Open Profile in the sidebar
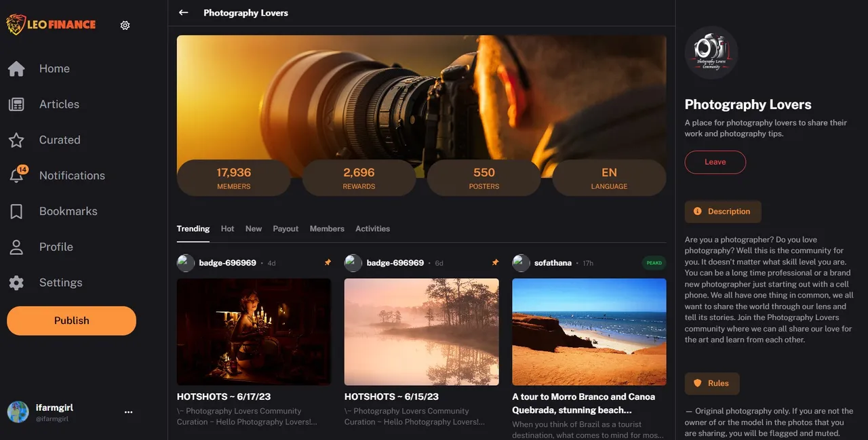Viewport: 868px width, 440px height. (x=56, y=247)
